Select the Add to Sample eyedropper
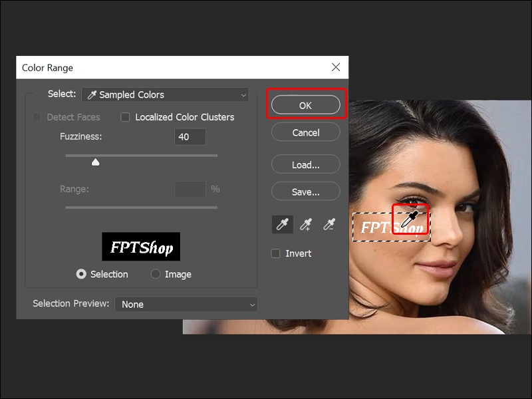Viewport: 532px width, 399px height. pyautogui.click(x=306, y=224)
